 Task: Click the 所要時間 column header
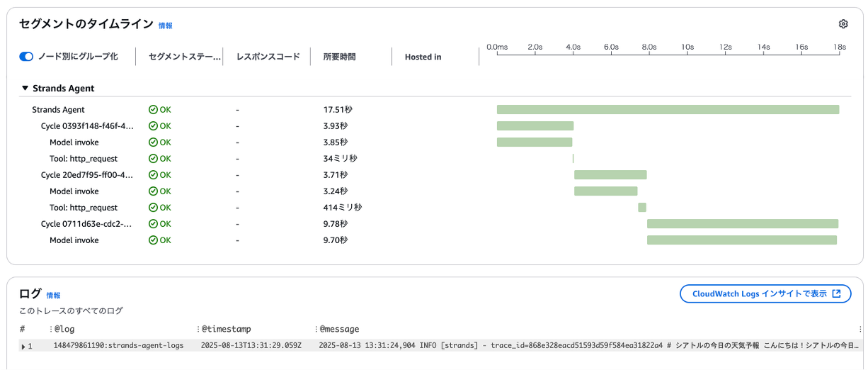tap(339, 57)
